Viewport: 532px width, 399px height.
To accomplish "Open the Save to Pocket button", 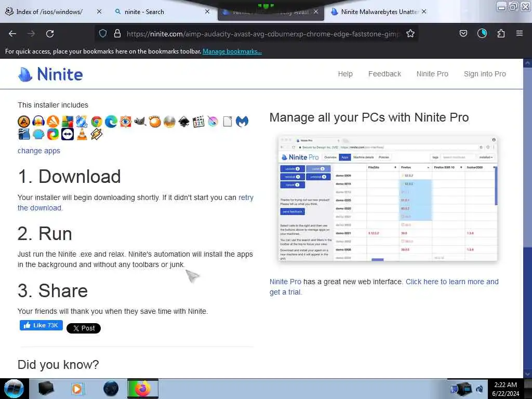I will [x=463, y=33].
